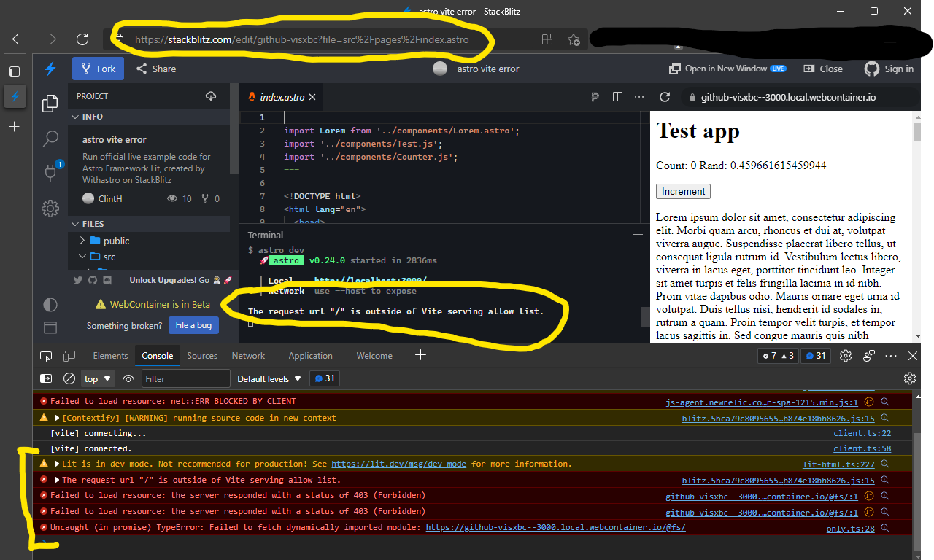
Task: Expand the public folder in FILES
Action: pos(115,241)
